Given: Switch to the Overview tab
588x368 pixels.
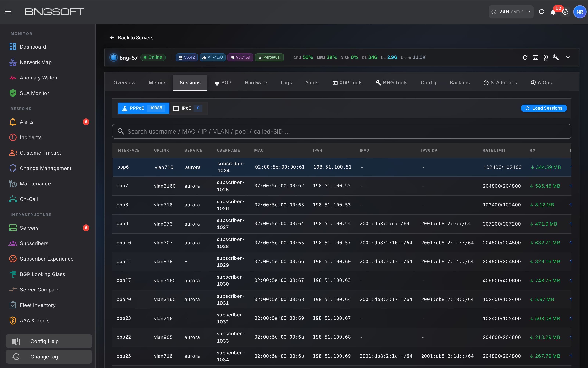Looking at the screenshot, I should point(124,82).
